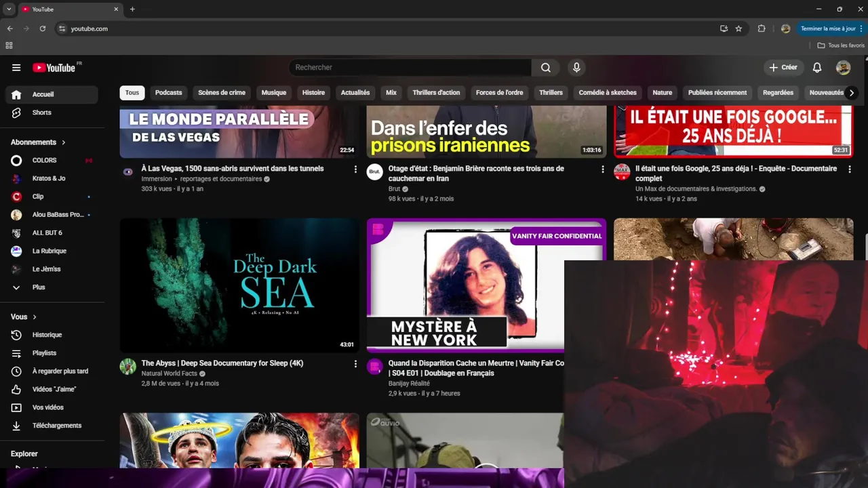Open the Tous les favoris bookmarks folder
The image size is (868, 488).
[841, 45]
